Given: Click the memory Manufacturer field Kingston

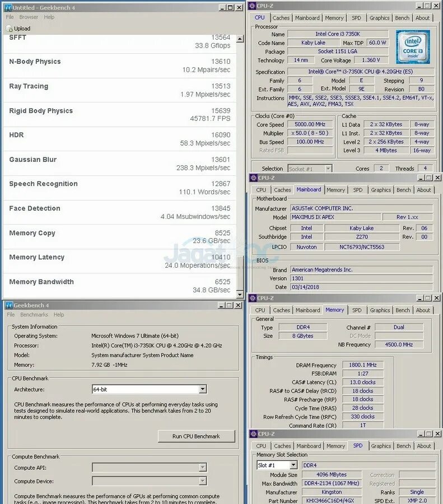Looking at the screenshot, I should click(x=332, y=492).
